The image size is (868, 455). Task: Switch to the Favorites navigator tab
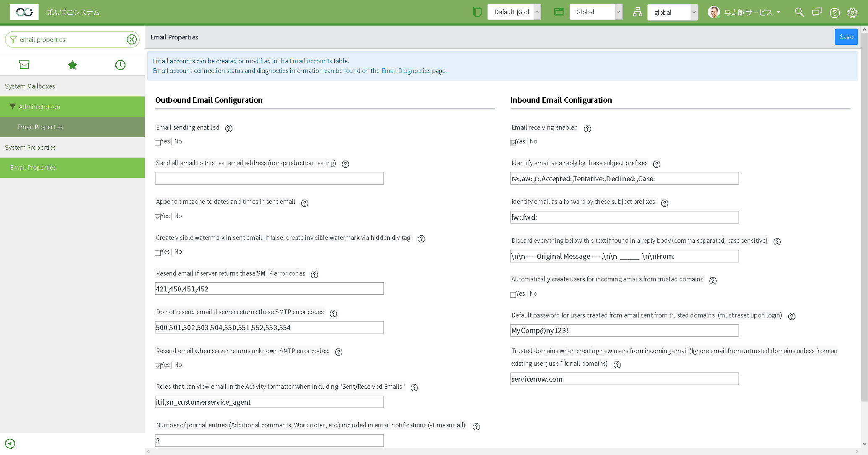(72, 65)
